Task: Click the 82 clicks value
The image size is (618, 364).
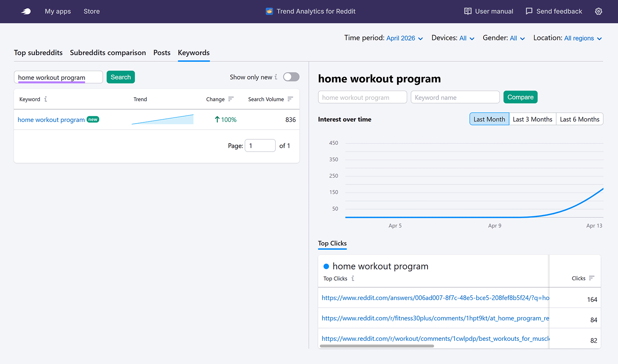Action: pyautogui.click(x=594, y=340)
